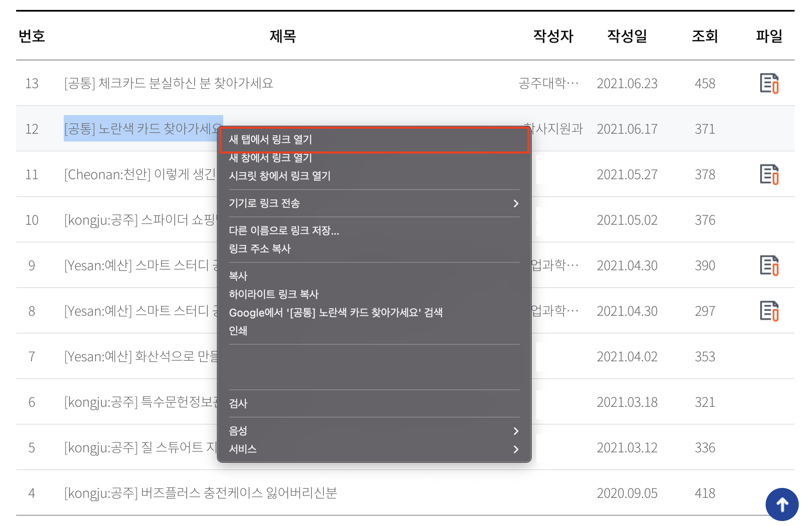Screen dimensions: 812x526
Task: Choose '인쇄' from the context menu
Action: (x=374, y=331)
